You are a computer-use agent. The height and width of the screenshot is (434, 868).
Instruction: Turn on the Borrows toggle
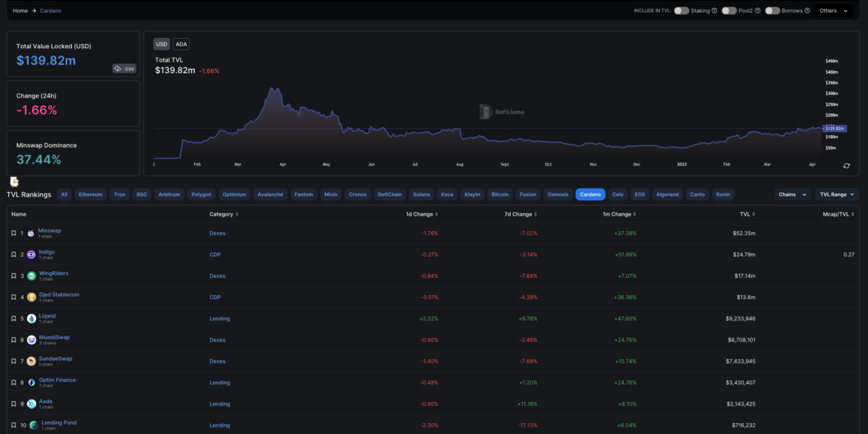coord(772,11)
